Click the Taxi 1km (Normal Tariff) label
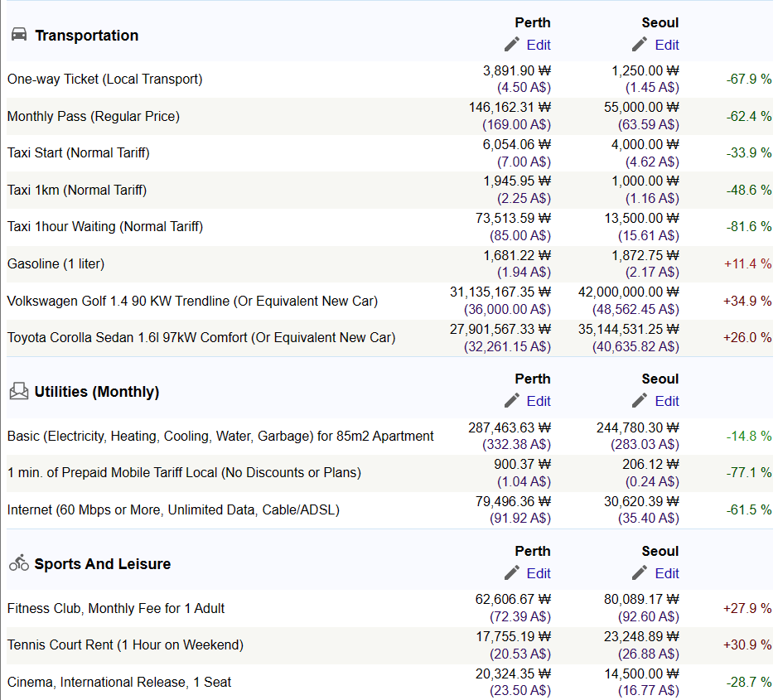This screenshot has height=700, width=778. 77,190
